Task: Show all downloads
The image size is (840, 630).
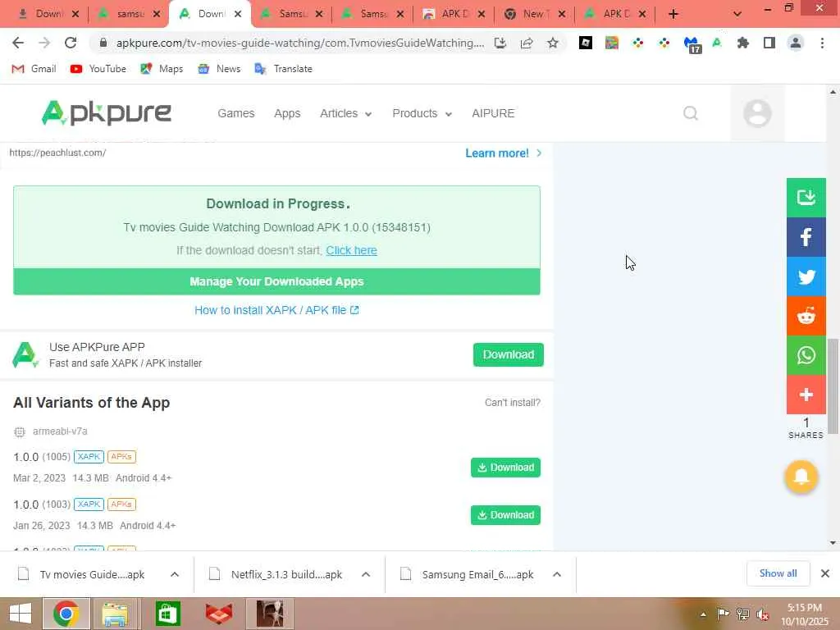Action: tap(778, 573)
